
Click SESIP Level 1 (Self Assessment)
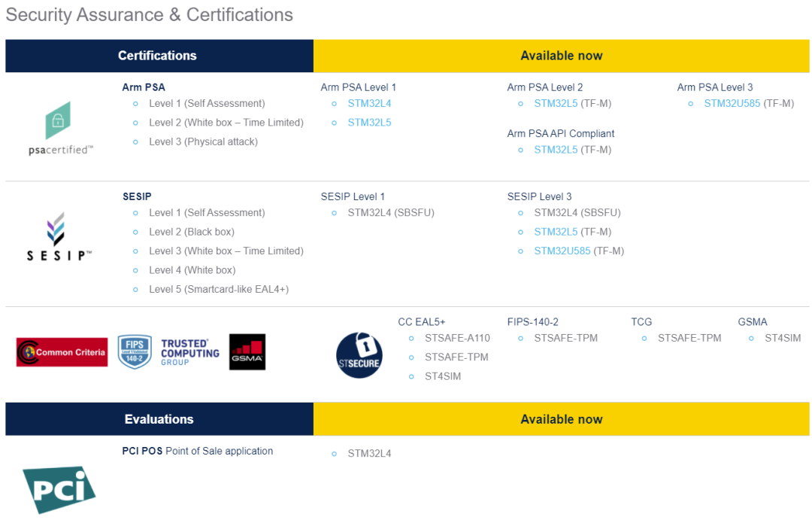pyautogui.click(x=207, y=212)
